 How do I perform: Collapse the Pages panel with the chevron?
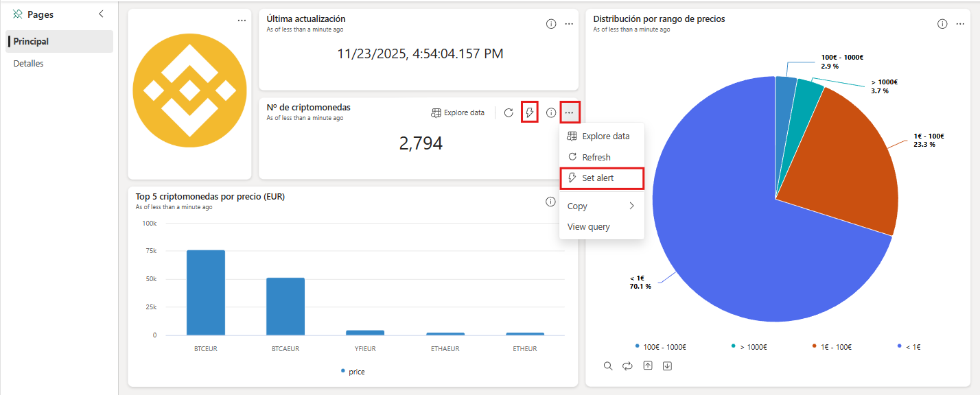(x=102, y=14)
